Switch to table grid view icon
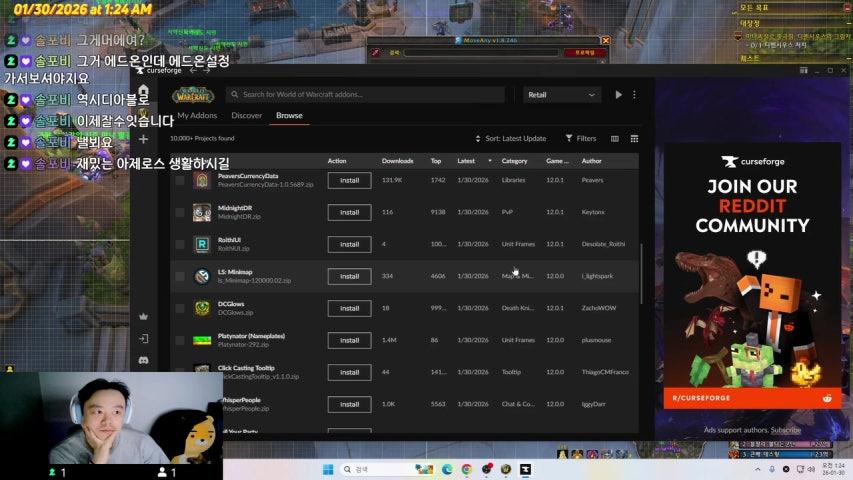Viewport: 853px width, 480px height. coord(634,139)
